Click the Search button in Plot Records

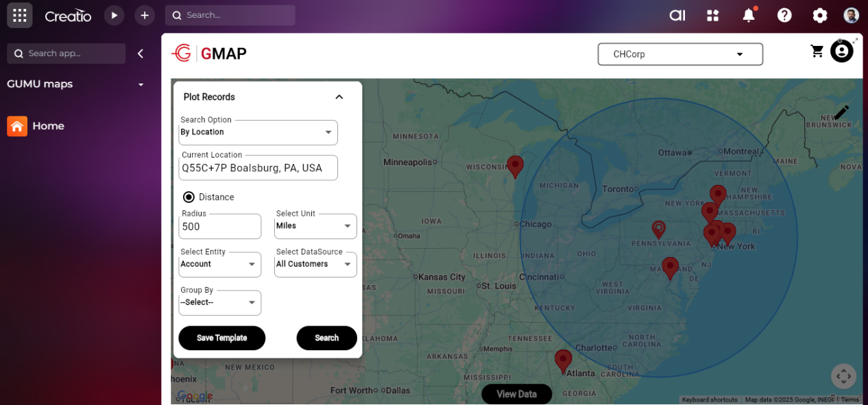click(326, 338)
